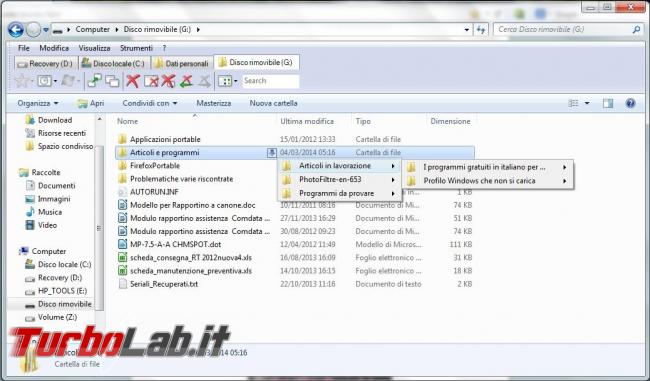
Task: Switch to the Dati personali tab
Action: (182, 63)
